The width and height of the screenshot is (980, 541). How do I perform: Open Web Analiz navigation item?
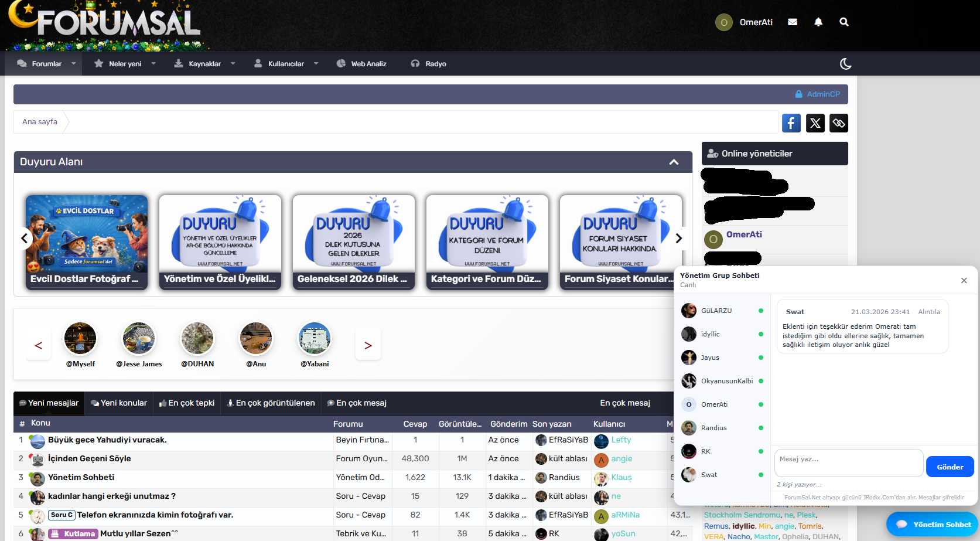[361, 64]
